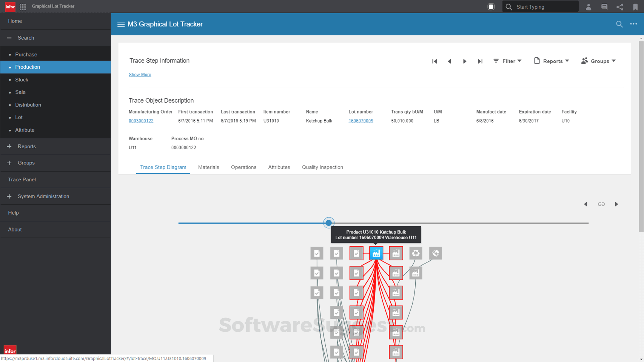Click the bookmark icon in the top bar
644x362 pixels.
[635, 7]
